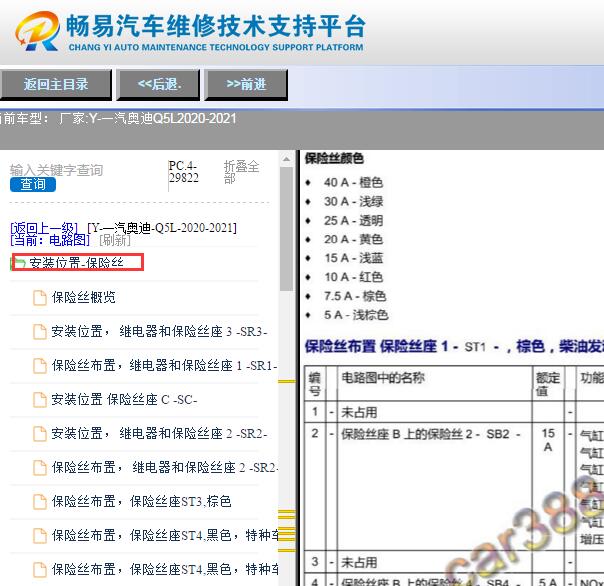
Task: Click document icon beside 保险丝座ST3,棕色
Action: [x=39, y=501]
